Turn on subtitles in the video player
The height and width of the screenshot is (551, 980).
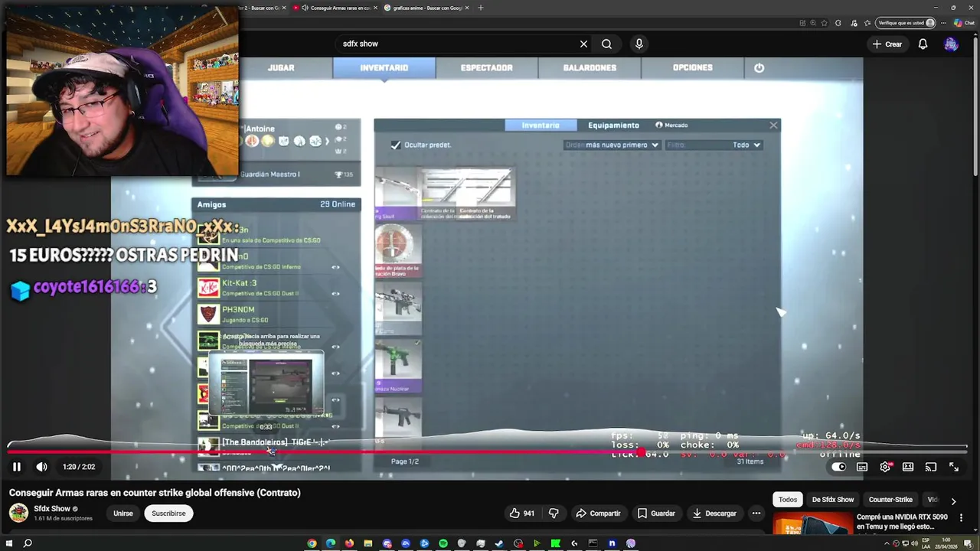point(862,467)
